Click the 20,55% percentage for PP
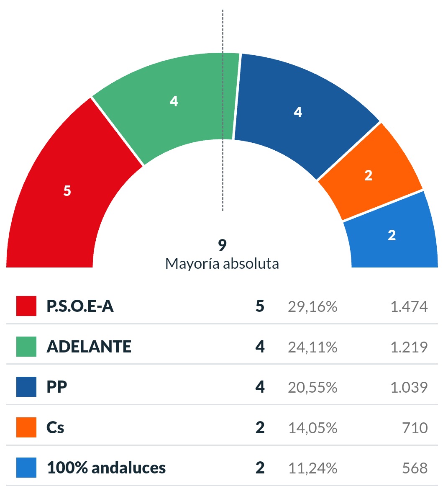The image size is (448, 486). (x=312, y=388)
